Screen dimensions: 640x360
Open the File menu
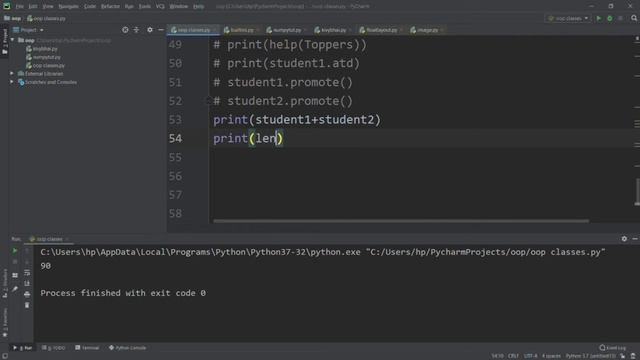click(x=20, y=7)
